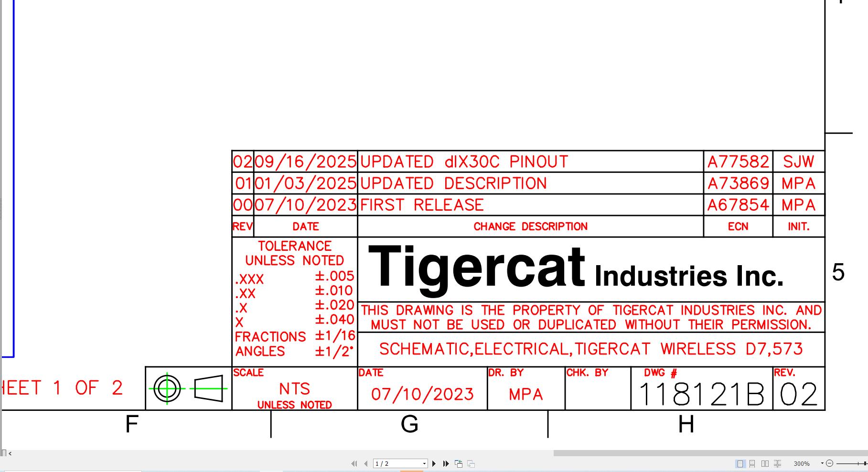Screen dimensions: 868x472
Task: Go back to the previous view
Action: click(x=459, y=463)
